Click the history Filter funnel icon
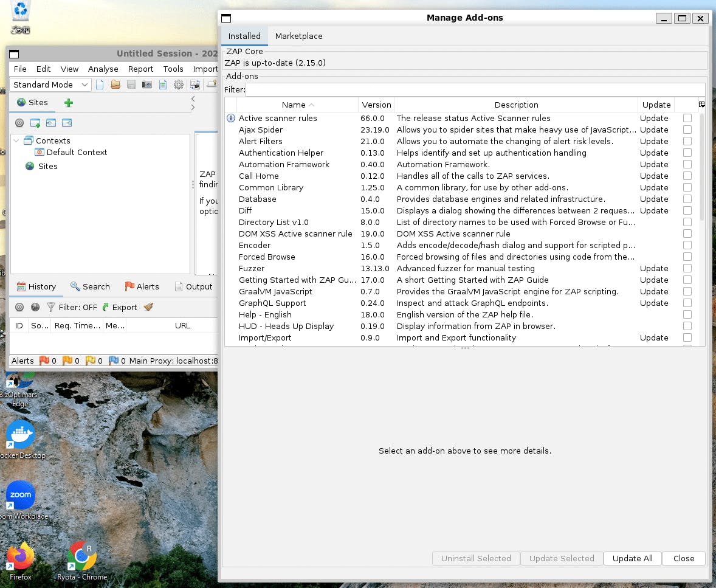Image resolution: width=716 pixels, height=588 pixels. pyautogui.click(x=51, y=307)
